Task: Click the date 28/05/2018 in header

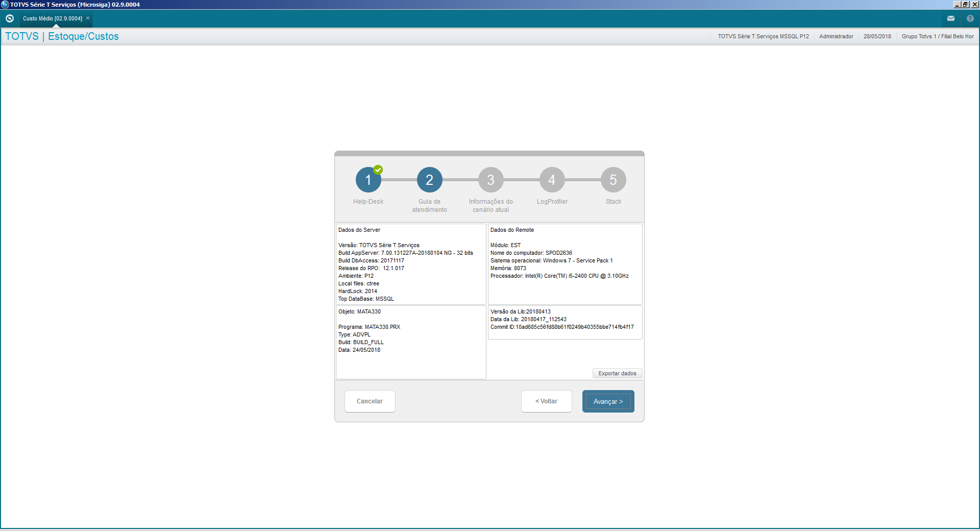Action: (x=877, y=36)
